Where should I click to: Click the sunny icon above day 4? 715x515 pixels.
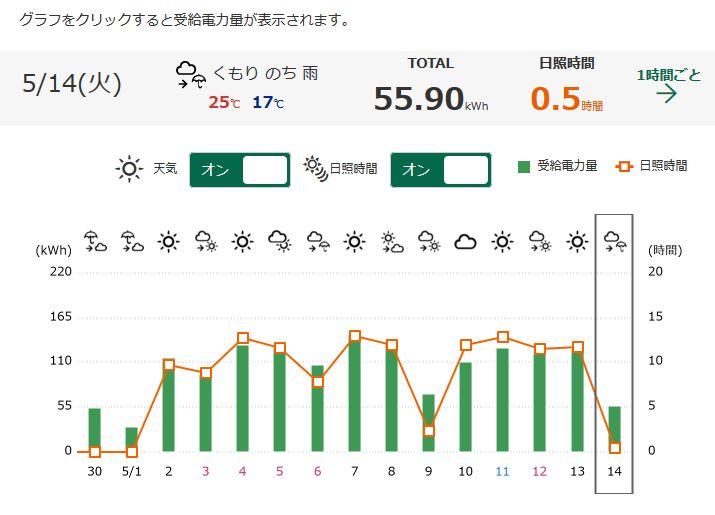pyautogui.click(x=243, y=242)
